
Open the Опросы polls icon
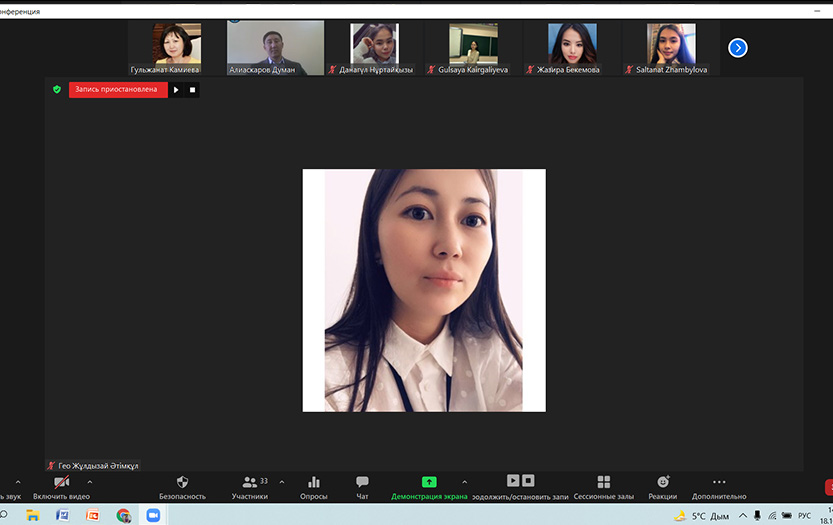pos(314,485)
